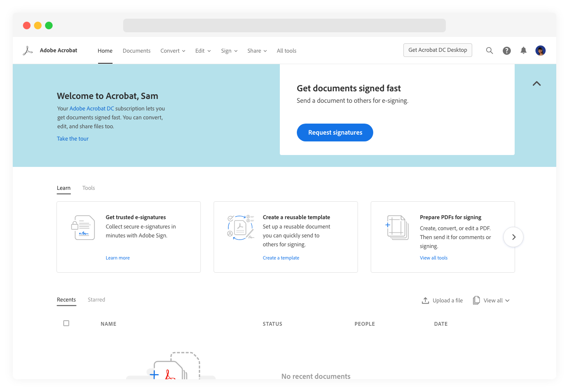Click the upload arrow icon
This screenshot has height=392, width=569.
click(x=425, y=300)
